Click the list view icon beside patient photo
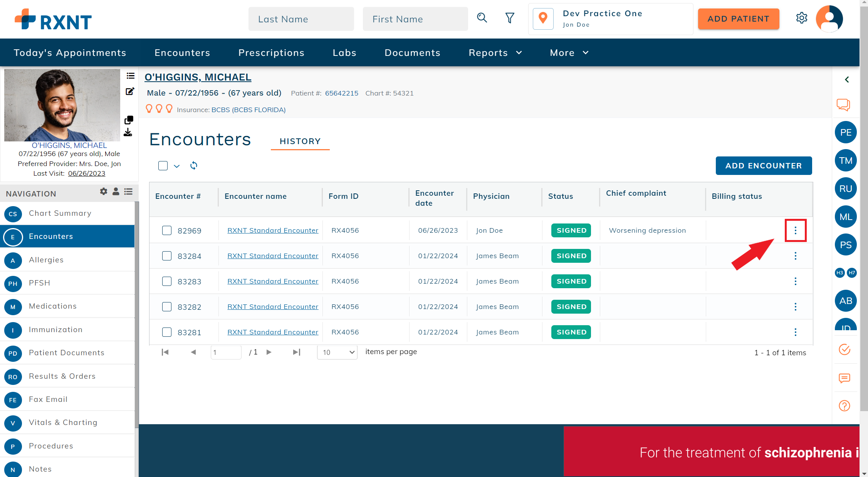Image resolution: width=868 pixels, height=477 pixels. 130,76
